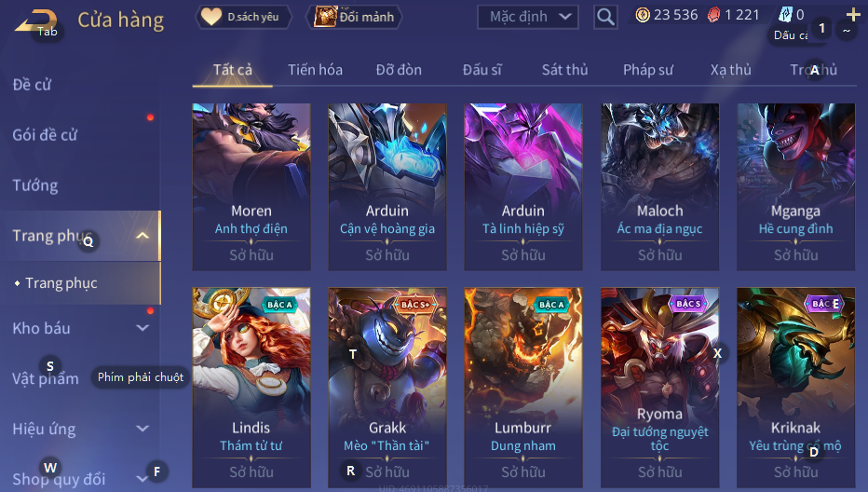Select the Tiến hóa tab

click(315, 70)
